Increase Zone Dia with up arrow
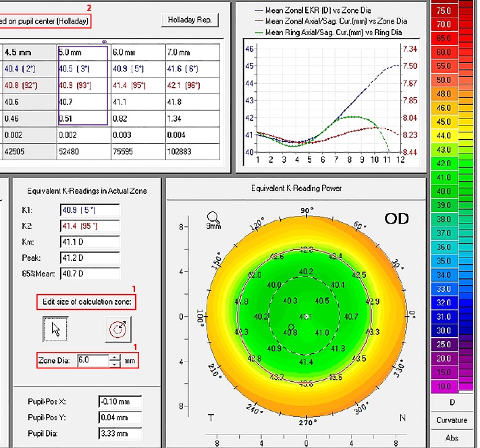The height and width of the screenshot is (448, 480). pos(116,357)
